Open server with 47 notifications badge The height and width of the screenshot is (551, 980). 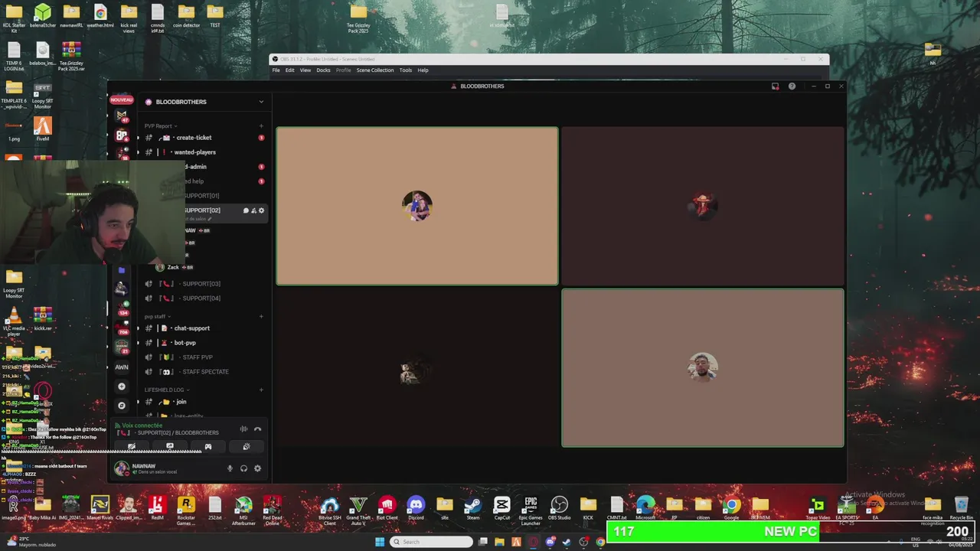tap(122, 116)
